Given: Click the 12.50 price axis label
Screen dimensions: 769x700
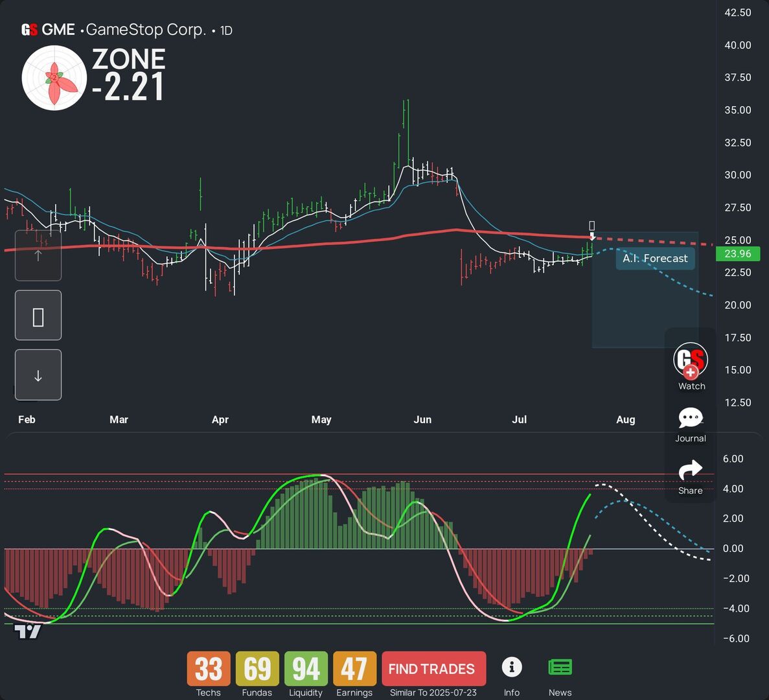Looking at the screenshot, I should click(738, 402).
